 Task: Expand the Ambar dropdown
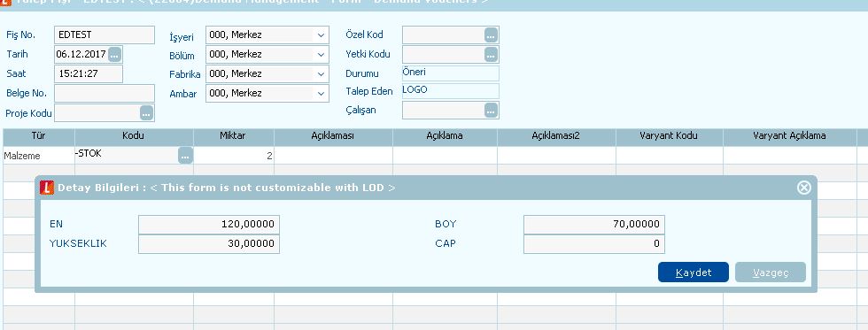point(321,94)
